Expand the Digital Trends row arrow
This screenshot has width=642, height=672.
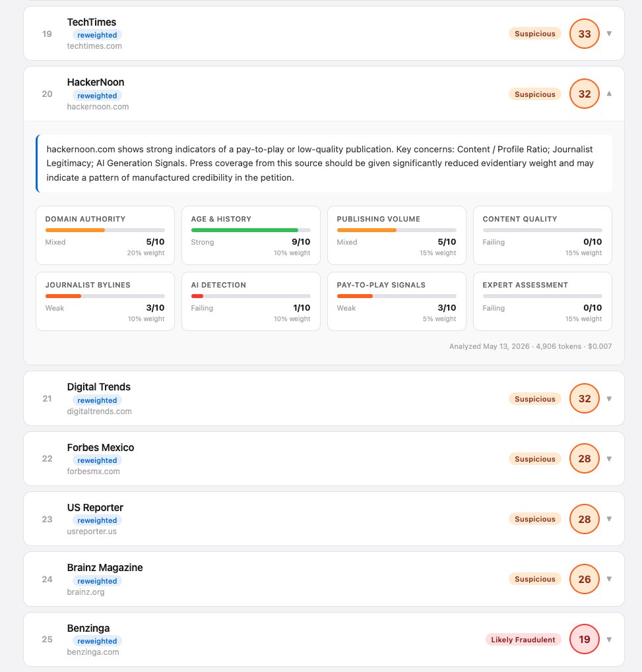(608, 398)
